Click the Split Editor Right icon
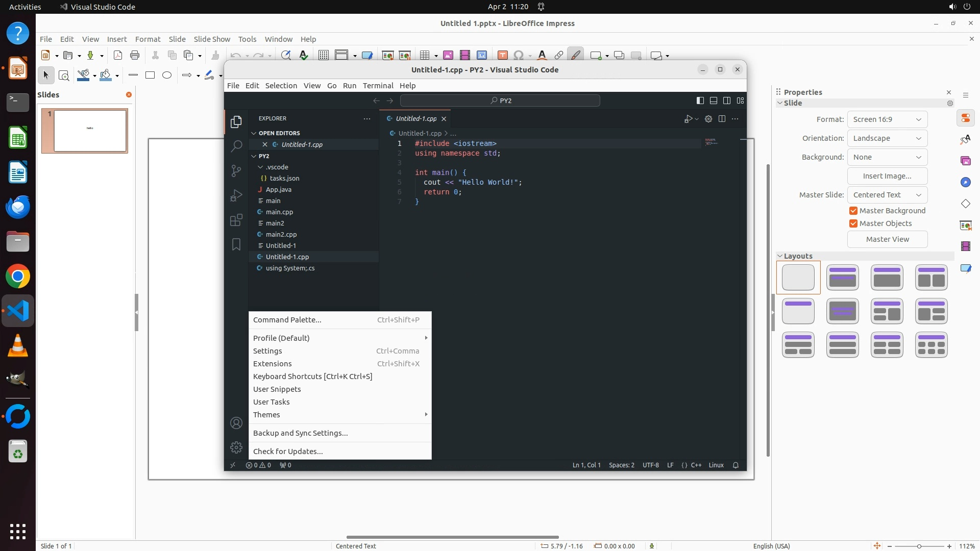This screenshot has height=551, width=980. pos(722,119)
